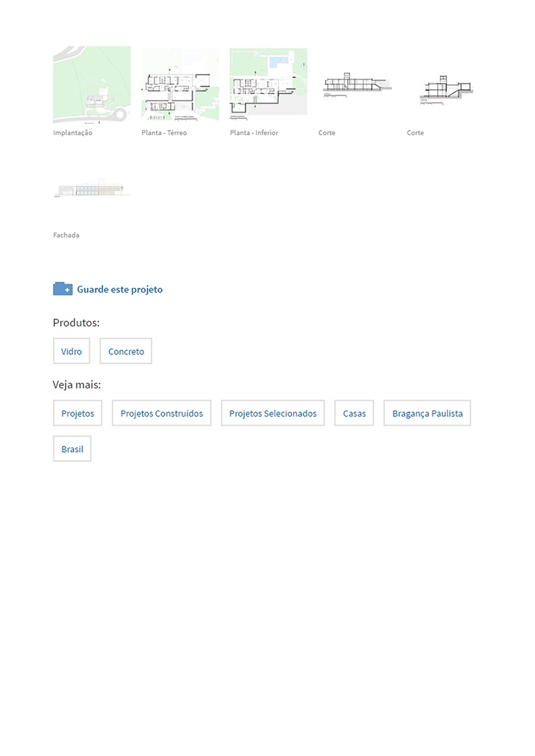Screen dimensions: 535x756
Task: Click the Fachada caption text
Action: [66, 235]
